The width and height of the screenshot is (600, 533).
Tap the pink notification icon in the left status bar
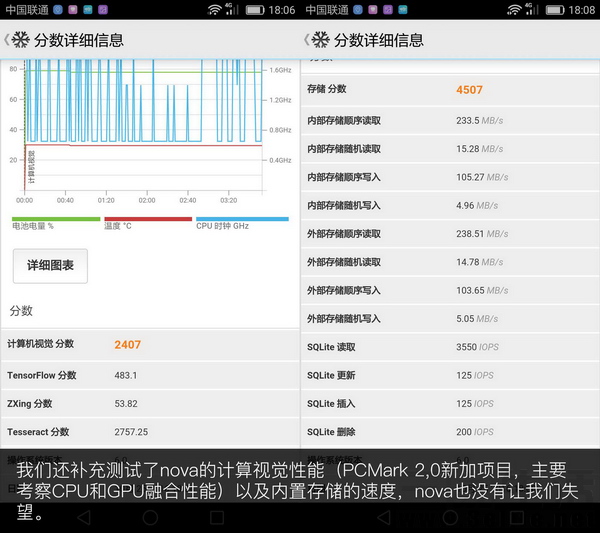pyautogui.click(x=73, y=10)
